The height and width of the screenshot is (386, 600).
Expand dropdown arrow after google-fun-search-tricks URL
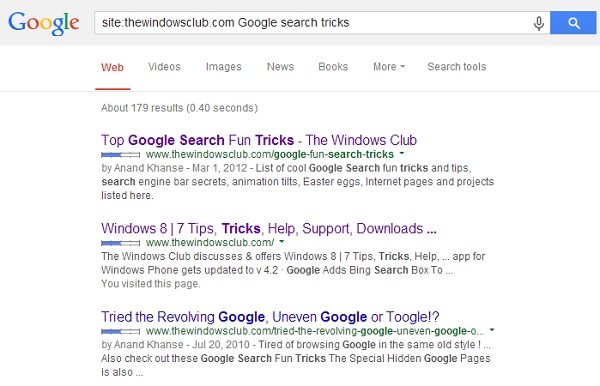coord(402,154)
